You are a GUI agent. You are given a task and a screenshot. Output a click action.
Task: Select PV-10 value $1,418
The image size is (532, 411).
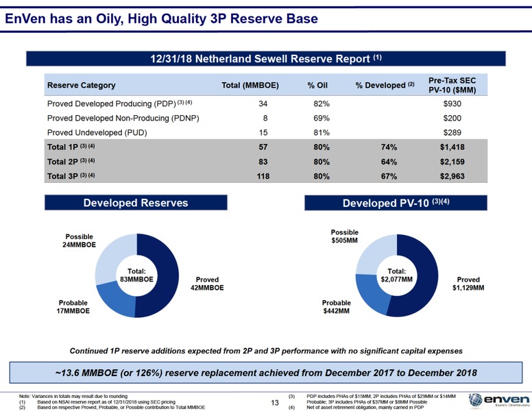pos(452,147)
